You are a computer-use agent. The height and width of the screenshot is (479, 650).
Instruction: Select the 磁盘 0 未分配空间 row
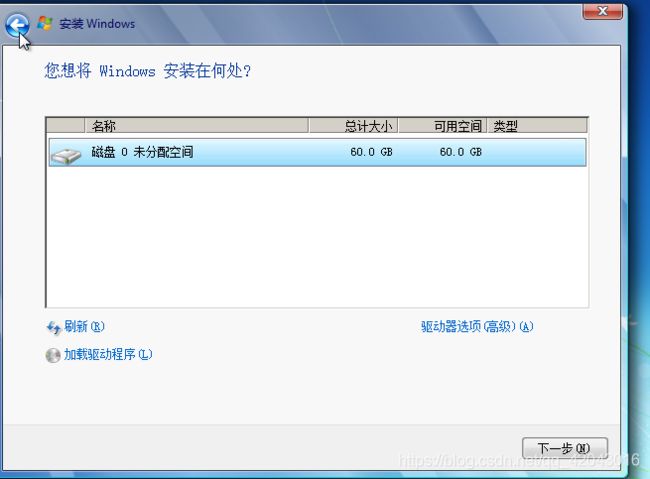click(318, 153)
